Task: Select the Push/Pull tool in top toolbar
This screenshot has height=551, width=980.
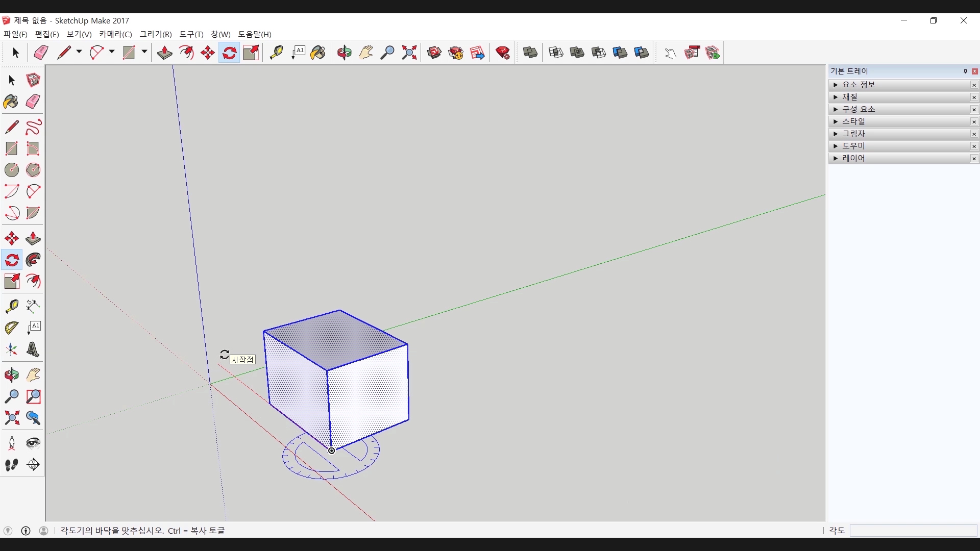Action: (164, 53)
